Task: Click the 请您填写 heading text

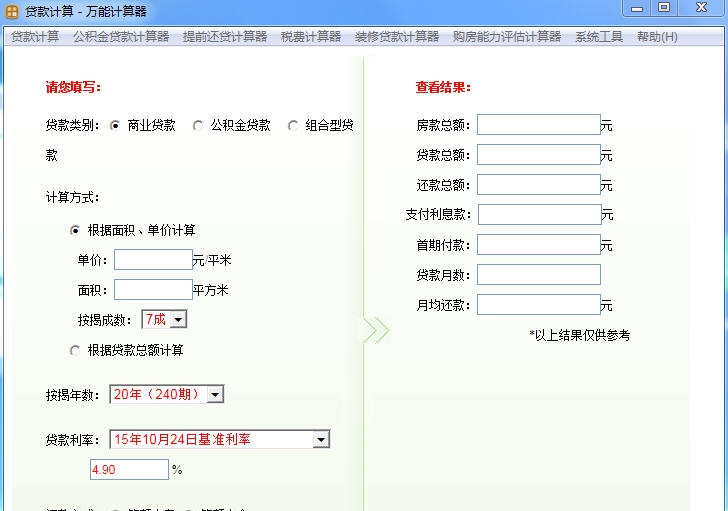Action: (x=73, y=87)
